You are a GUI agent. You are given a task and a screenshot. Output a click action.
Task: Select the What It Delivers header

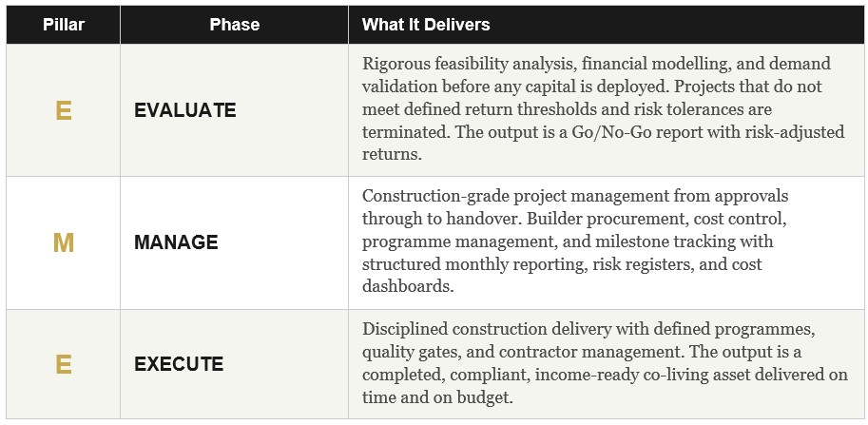coord(426,25)
